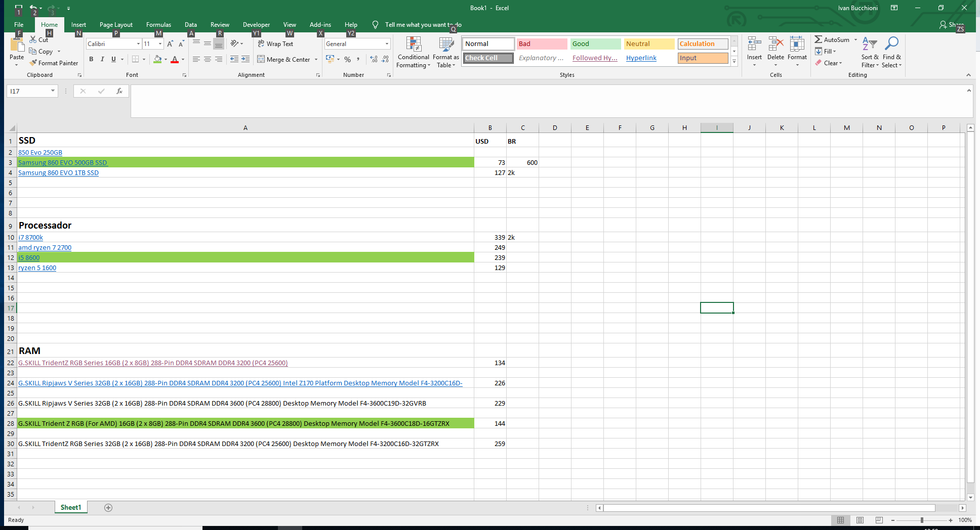Increase indent in alignment group
The image size is (980, 530).
pos(246,59)
